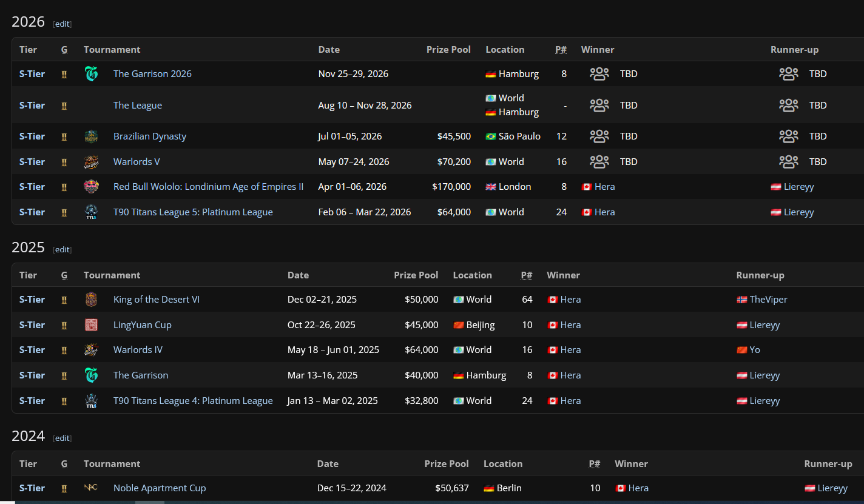
Task: Open The Garrison link in the 2025 table
Action: pyautogui.click(x=141, y=375)
